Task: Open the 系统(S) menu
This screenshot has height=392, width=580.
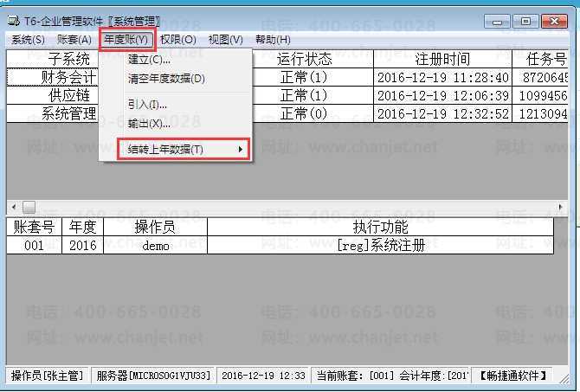Action: pos(28,40)
